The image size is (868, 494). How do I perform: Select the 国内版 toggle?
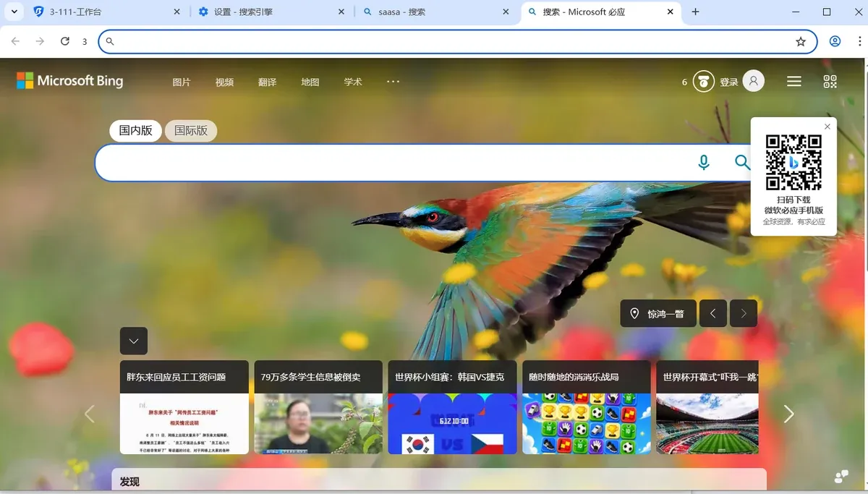pos(136,131)
